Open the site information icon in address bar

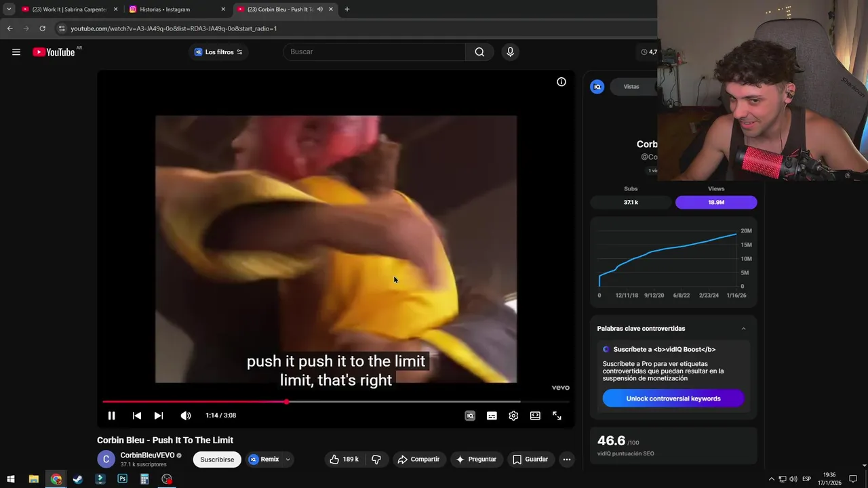pyautogui.click(x=62, y=28)
